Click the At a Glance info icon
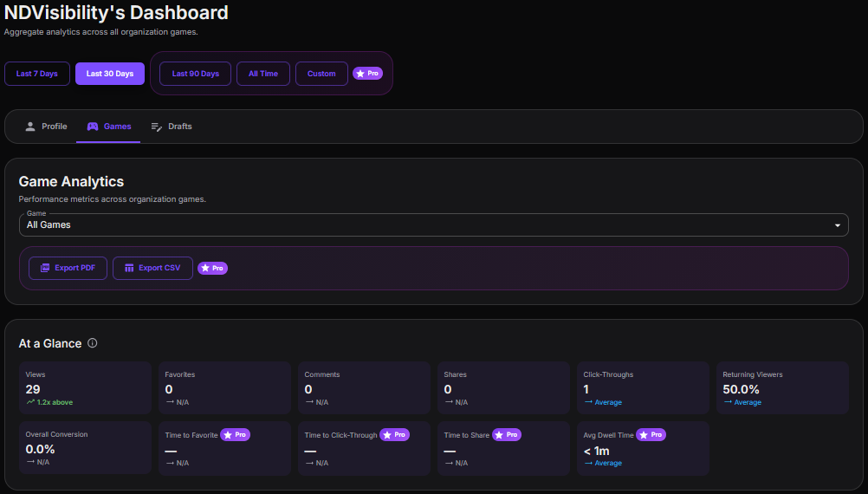 93,343
